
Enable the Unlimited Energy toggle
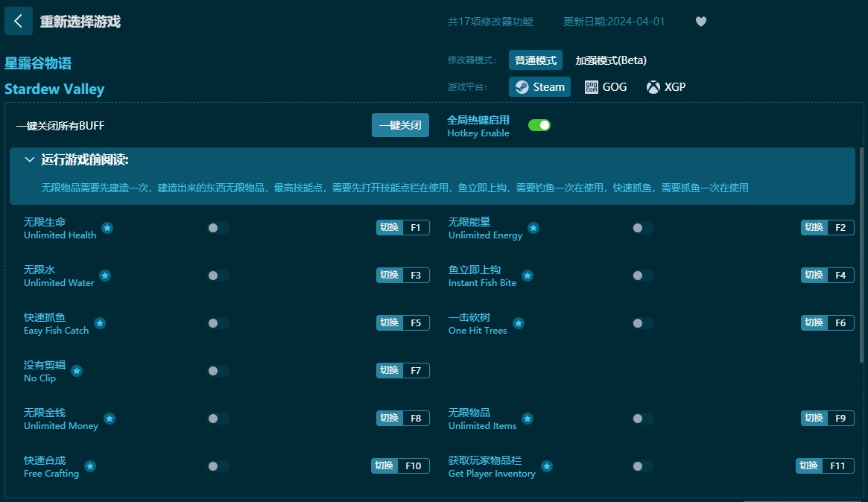click(x=642, y=227)
